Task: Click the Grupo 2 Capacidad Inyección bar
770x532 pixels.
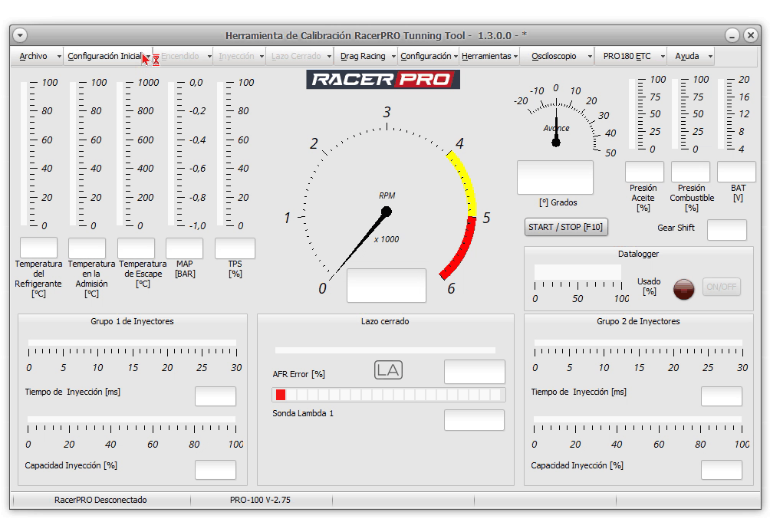Action: click(637, 419)
